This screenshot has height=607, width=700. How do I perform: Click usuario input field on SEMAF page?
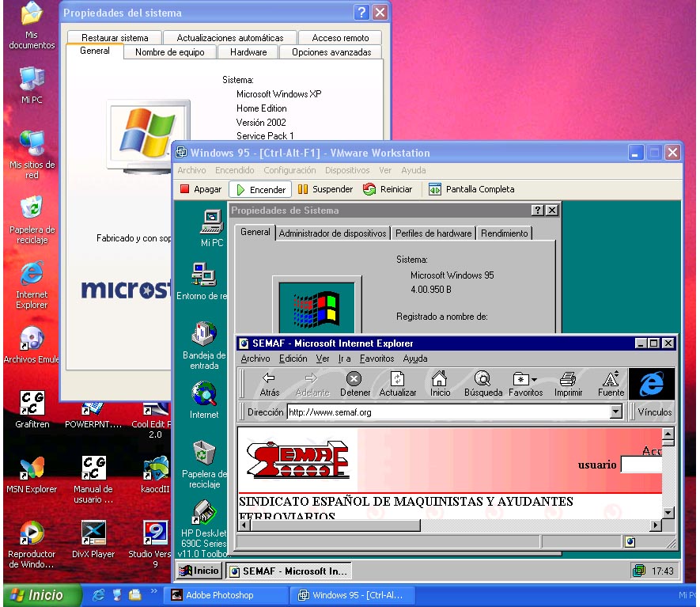click(641, 465)
